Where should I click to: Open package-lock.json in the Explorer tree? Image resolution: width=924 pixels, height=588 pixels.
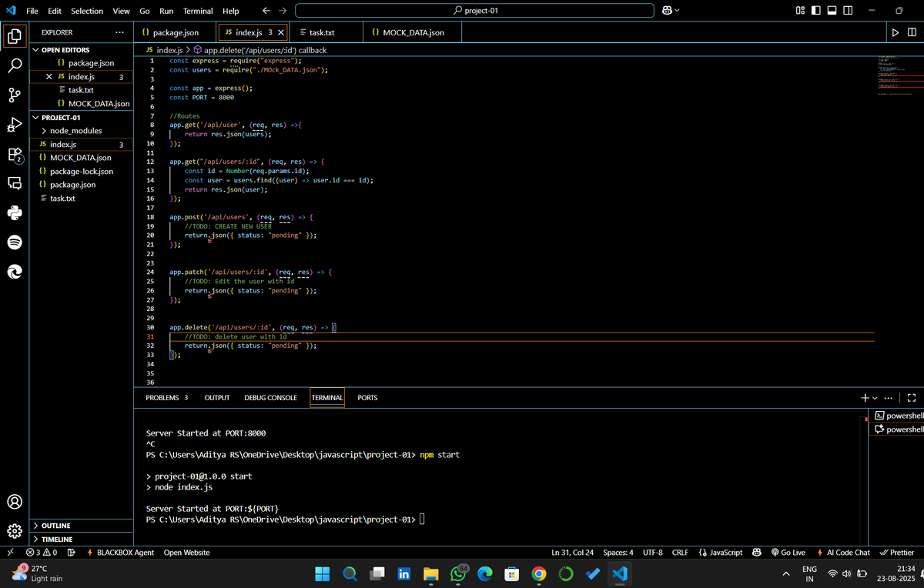pyautogui.click(x=82, y=172)
